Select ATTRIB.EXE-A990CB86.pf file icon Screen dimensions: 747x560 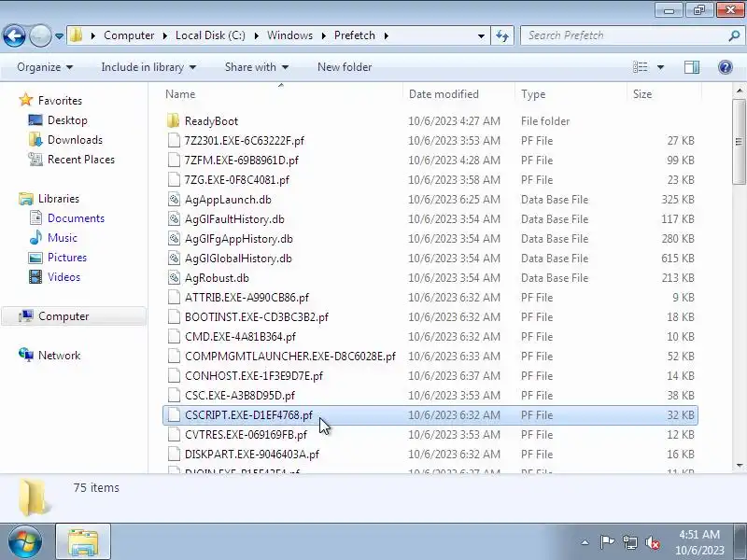click(174, 297)
